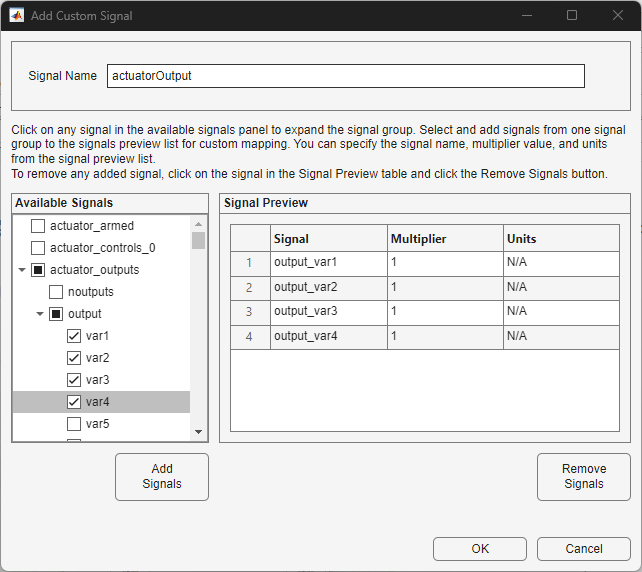Select the noutputs tree label
642x572 pixels.
coord(90,292)
